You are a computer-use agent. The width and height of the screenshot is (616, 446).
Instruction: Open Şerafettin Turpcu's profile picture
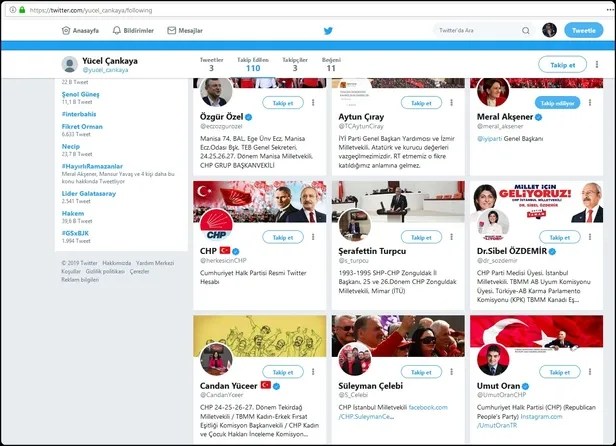click(355, 225)
